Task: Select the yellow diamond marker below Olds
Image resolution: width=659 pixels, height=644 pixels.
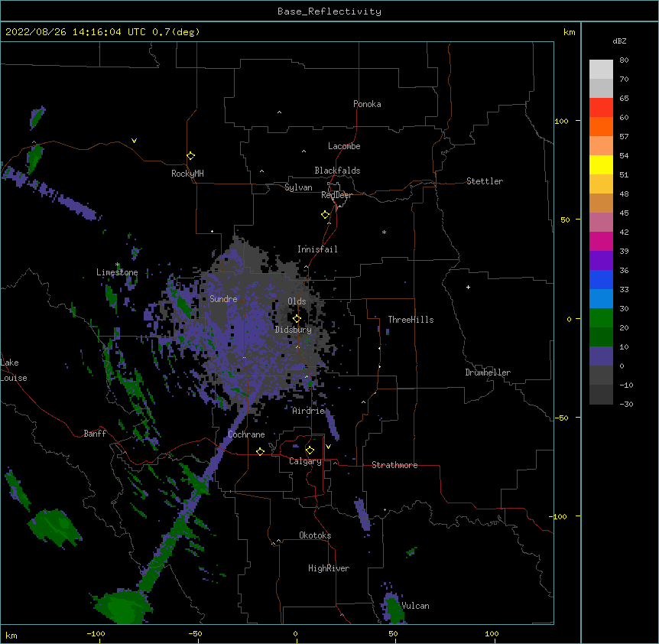Action: pos(297,319)
